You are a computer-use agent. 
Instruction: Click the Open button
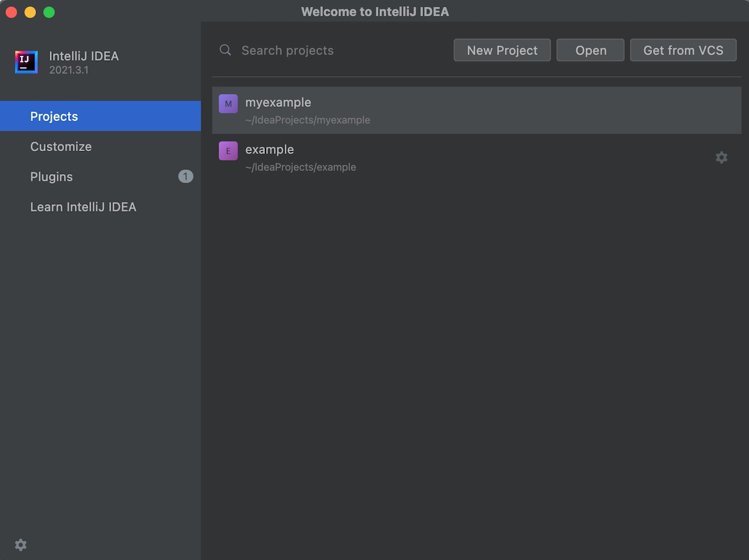coord(590,50)
